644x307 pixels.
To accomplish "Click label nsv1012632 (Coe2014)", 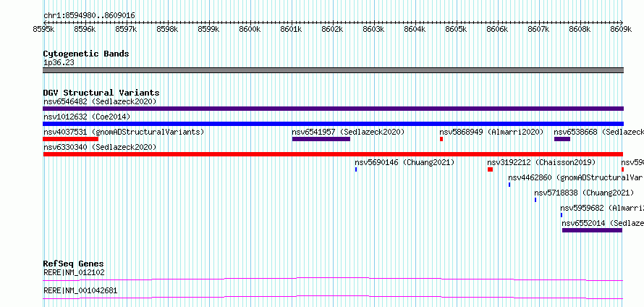I will pyautogui.click(x=87, y=117).
